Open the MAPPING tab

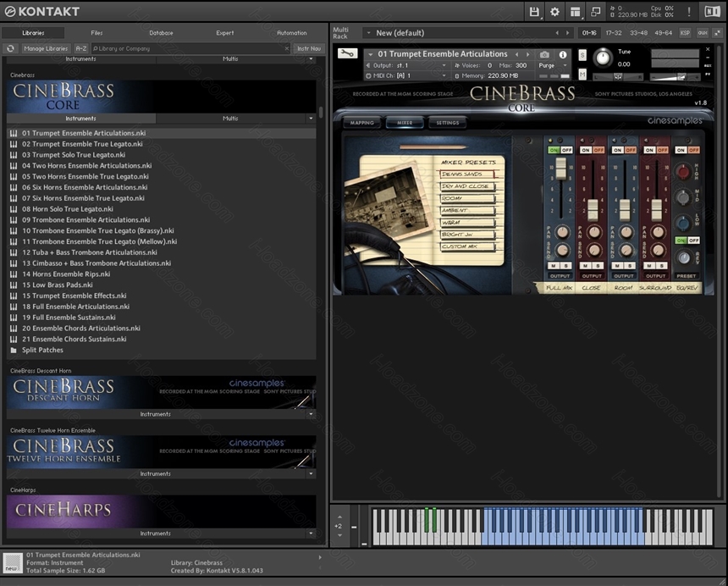[361, 123]
